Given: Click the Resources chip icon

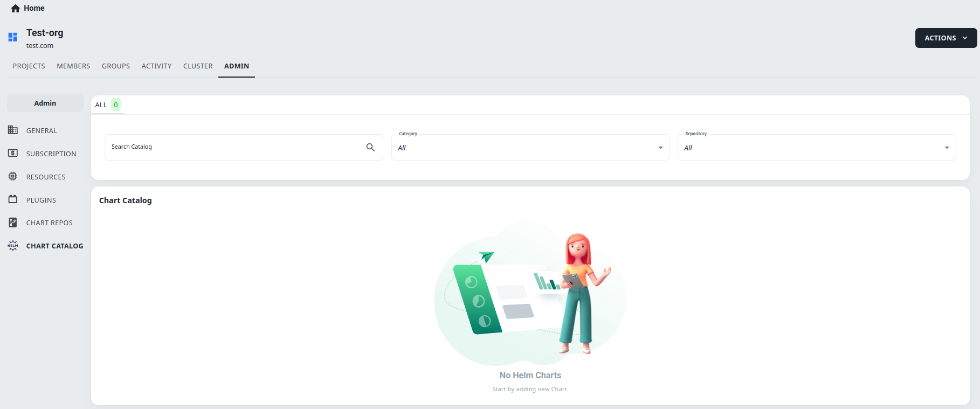Looking at the screenshot, I should pos(13,176).
